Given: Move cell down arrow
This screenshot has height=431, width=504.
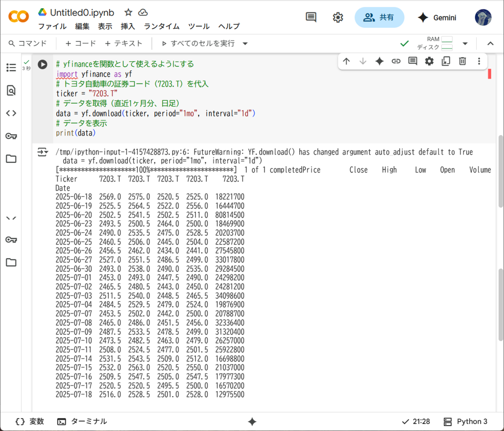Looking at the screenshot, I should 363,61.
